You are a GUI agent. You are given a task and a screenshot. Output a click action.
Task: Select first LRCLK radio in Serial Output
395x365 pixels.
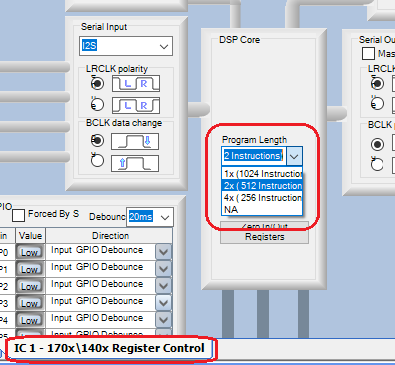(x=377, y=83)
